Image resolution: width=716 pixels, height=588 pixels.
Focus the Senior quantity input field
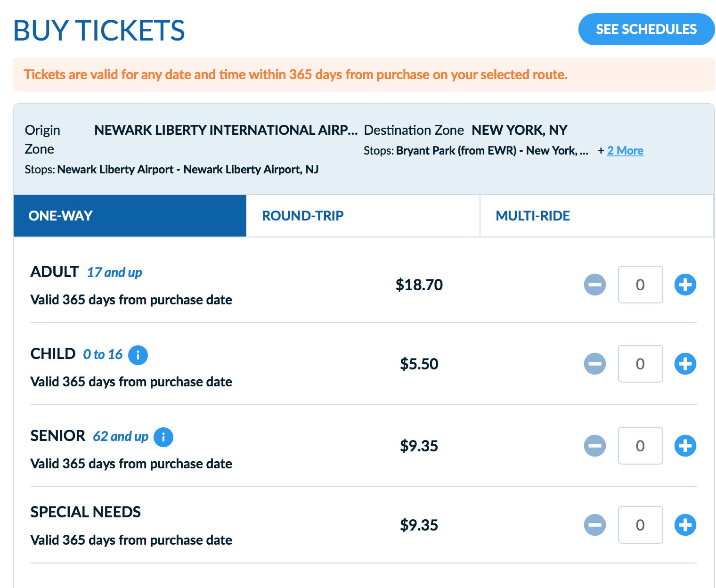tap(640, 446)
